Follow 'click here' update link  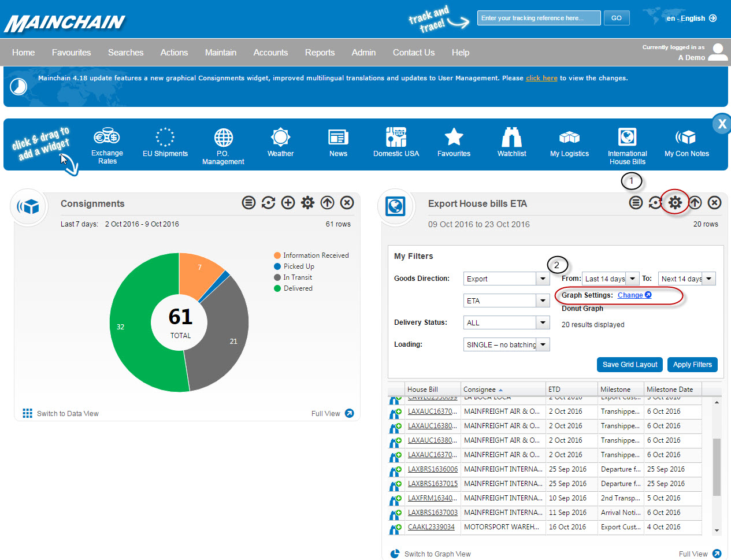tap(541, 78)
